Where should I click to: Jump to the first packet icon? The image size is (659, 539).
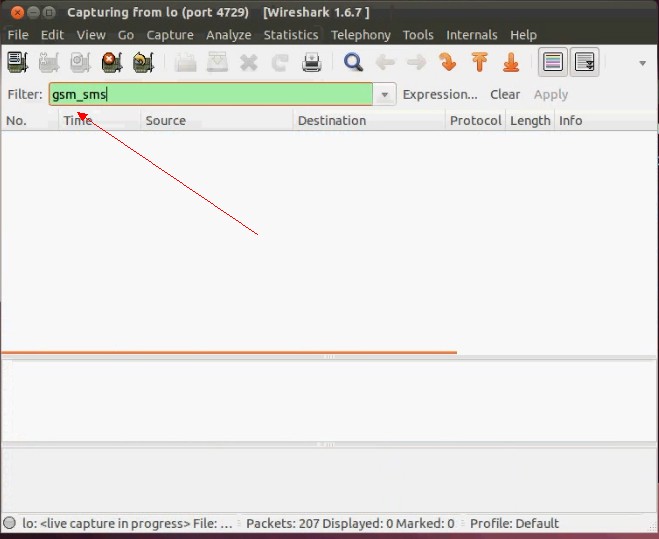click(x=480, y=62)
